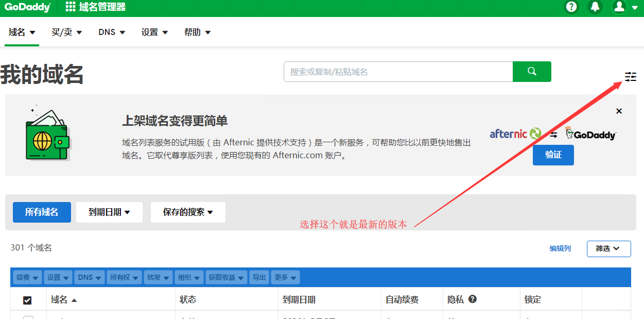The width and height of the screenshot is (644, 319).
Task: Focus the domain search input field
Action: [x=398, y=72]
